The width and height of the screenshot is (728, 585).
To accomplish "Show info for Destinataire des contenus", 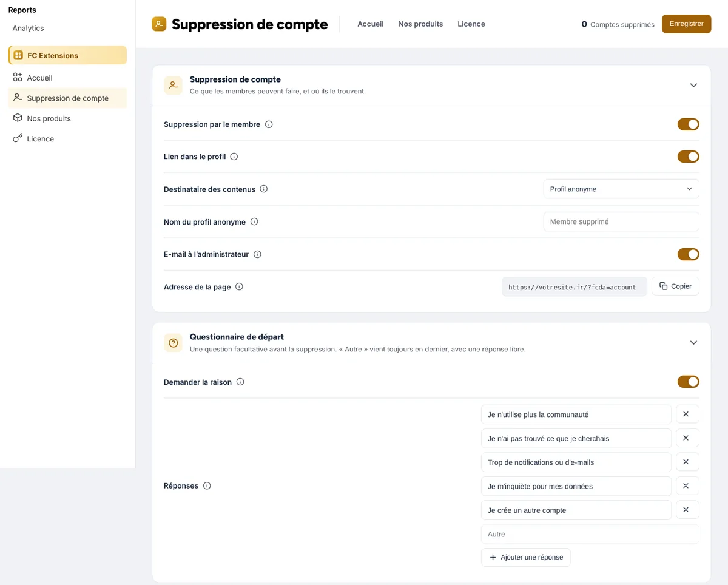I will tap(264, 189).
